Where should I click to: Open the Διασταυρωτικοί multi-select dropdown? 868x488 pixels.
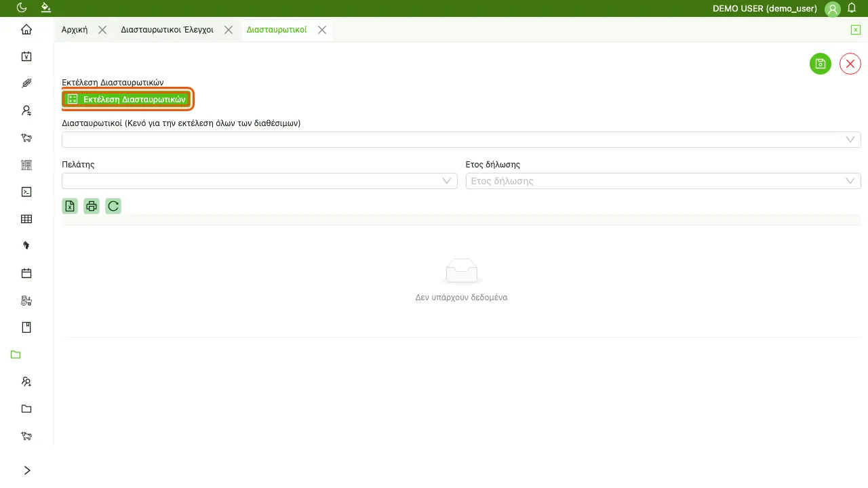point(461,140)
